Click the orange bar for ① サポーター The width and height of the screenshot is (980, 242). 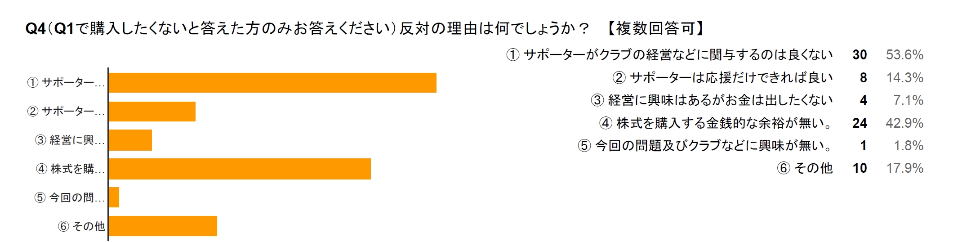(x=272, y=83)
